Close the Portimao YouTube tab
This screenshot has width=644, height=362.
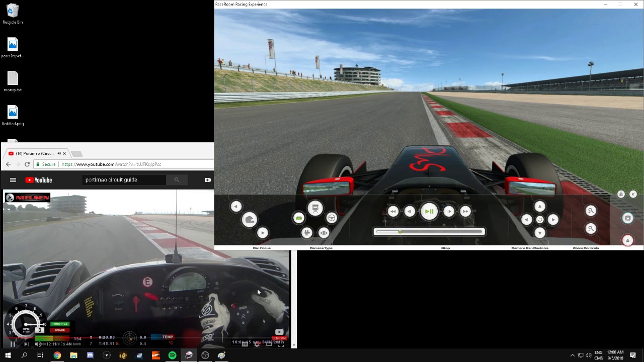point(64,153)
